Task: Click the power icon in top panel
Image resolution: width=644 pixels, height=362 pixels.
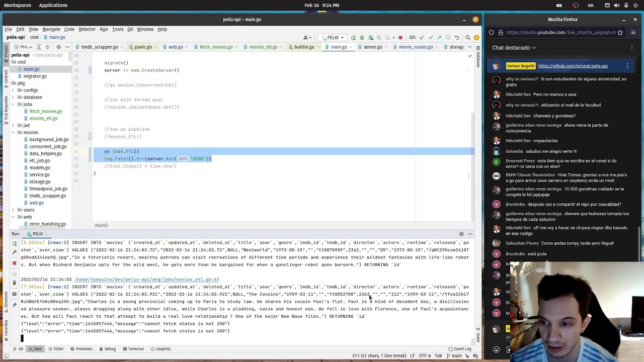Action: pyautogui.click(x=636, y=5)
